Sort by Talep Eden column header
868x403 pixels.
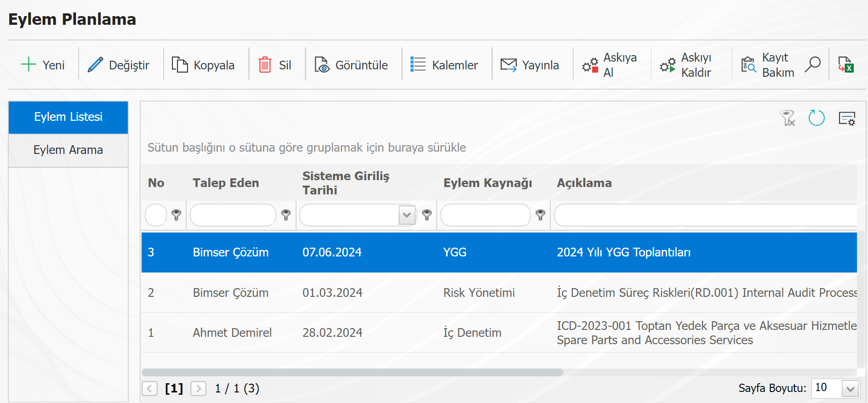point(226,183)
